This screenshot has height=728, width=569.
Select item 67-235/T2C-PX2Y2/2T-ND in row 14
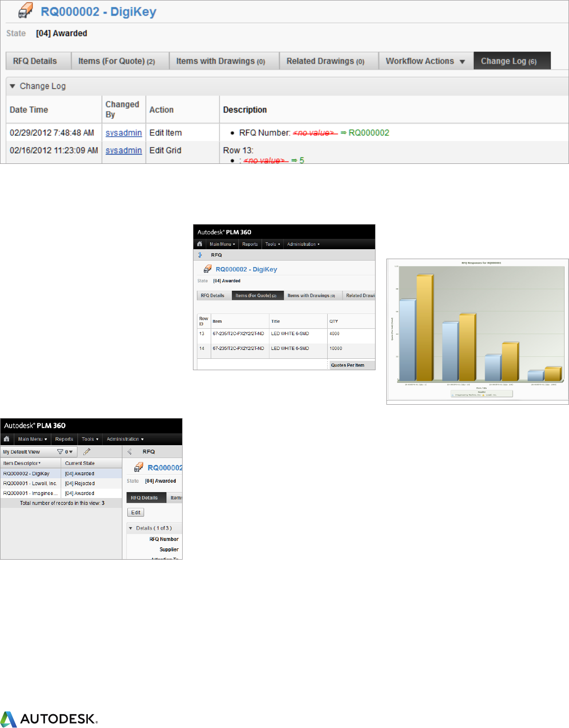click(x=238, y=348)
